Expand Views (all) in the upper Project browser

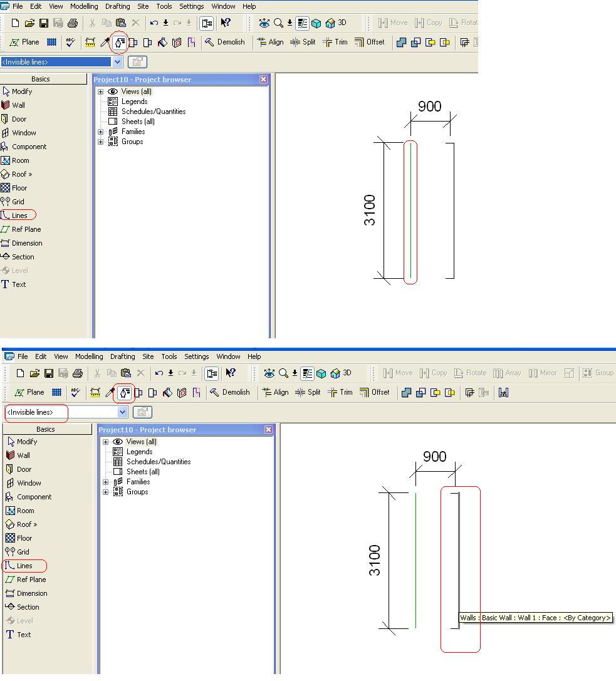click(100, 91)
